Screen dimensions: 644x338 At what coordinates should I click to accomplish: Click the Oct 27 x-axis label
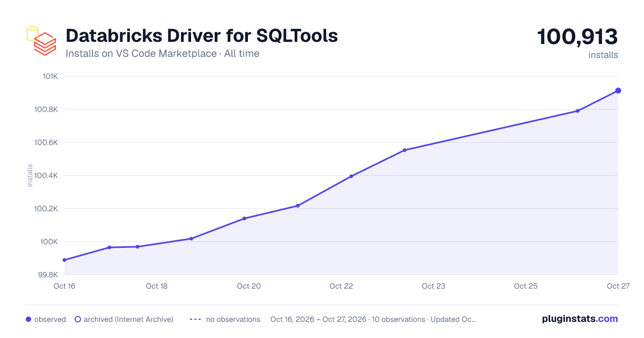coord(618,286)
